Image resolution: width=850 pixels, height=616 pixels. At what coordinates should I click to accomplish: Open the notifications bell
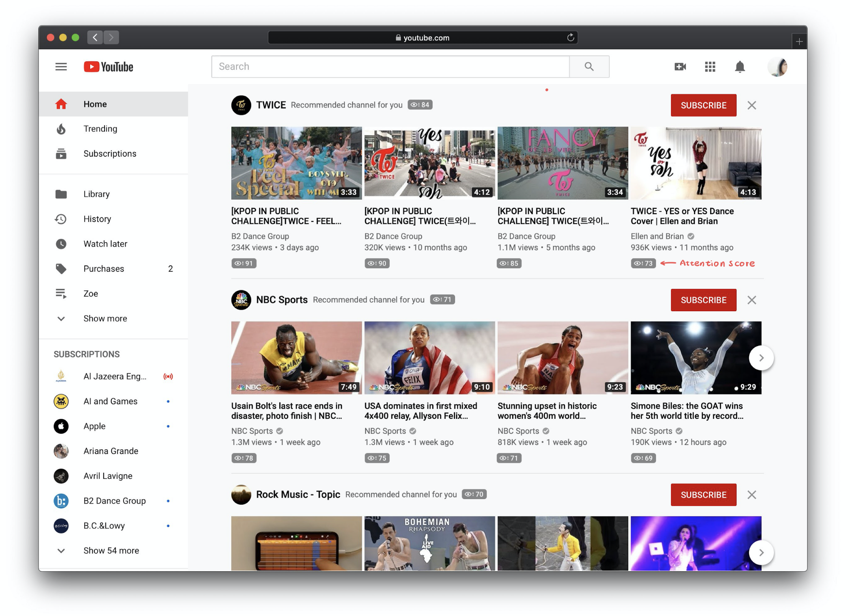point(739,67)
